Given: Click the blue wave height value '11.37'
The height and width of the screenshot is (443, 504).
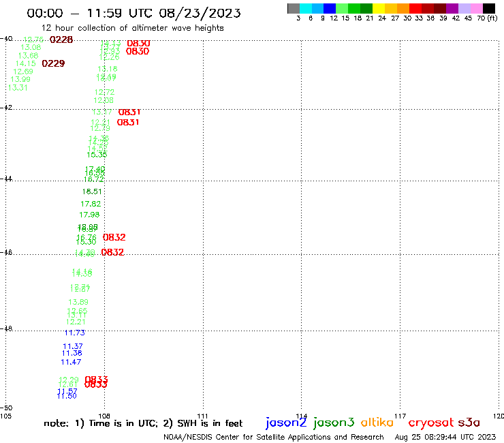Looking at the screenshot, I should click(x=73, y=346).
